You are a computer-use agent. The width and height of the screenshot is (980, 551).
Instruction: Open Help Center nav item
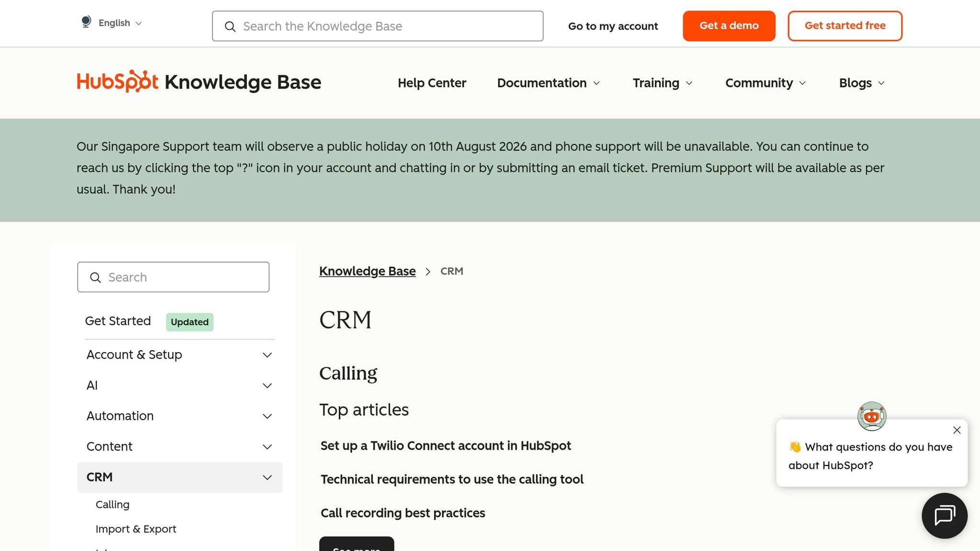(x=432, y=83)
